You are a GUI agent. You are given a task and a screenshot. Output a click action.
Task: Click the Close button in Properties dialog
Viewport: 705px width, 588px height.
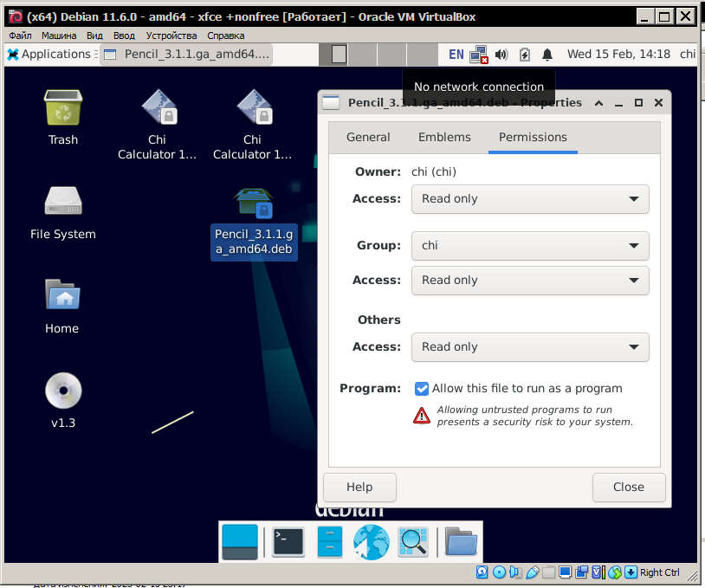coord(629,488)
